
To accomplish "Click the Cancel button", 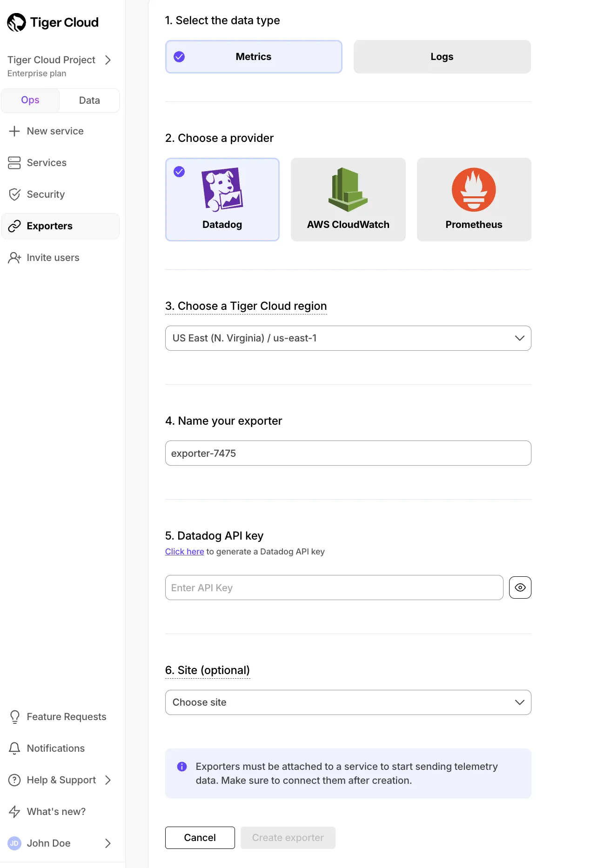I will click(200, 838).
